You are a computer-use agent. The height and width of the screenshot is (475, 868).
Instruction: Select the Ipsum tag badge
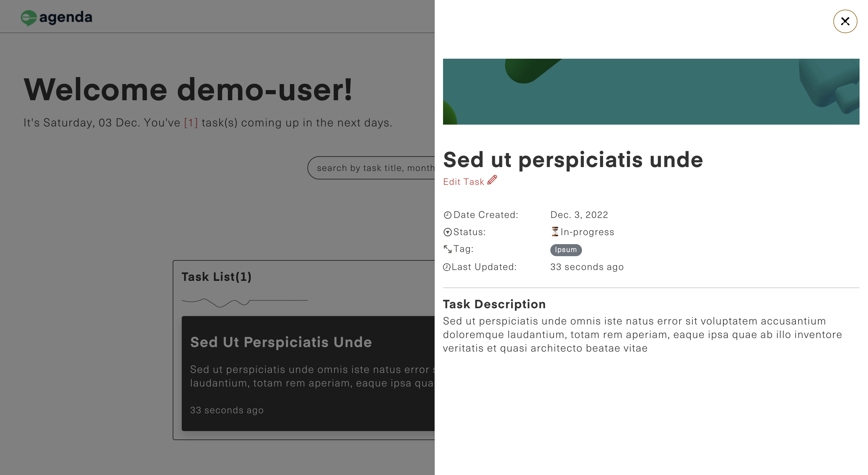pos(566,250)
